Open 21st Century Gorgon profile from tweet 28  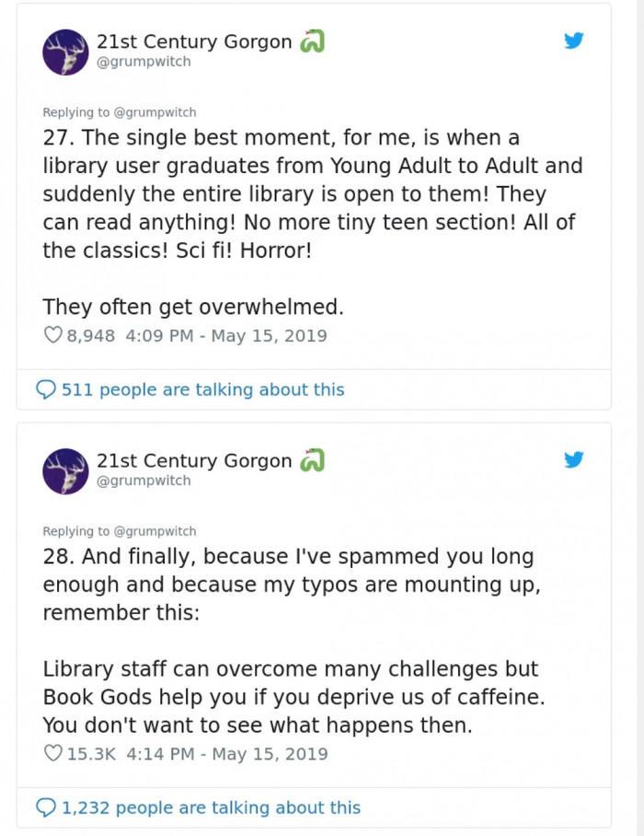click(x=194, y=460)
